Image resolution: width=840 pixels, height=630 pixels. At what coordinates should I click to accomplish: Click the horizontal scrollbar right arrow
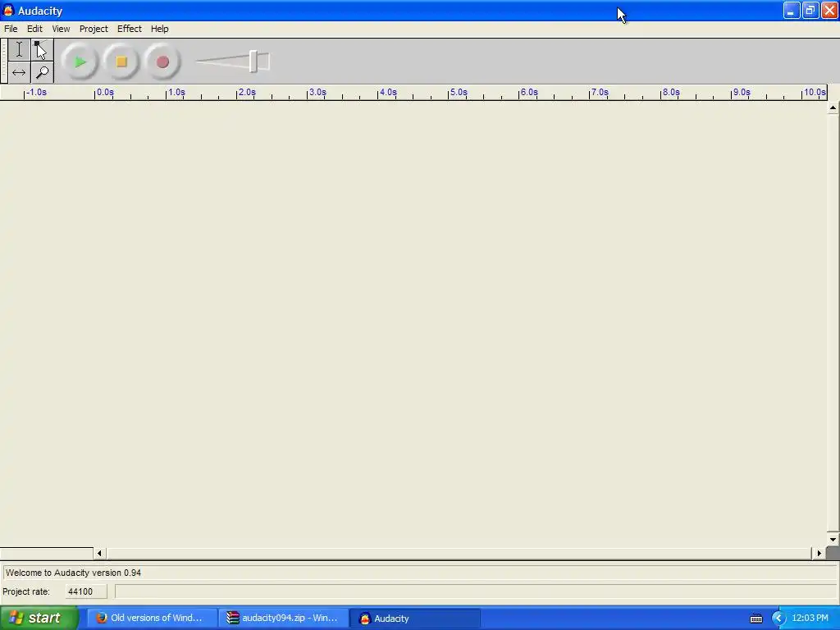819,553
